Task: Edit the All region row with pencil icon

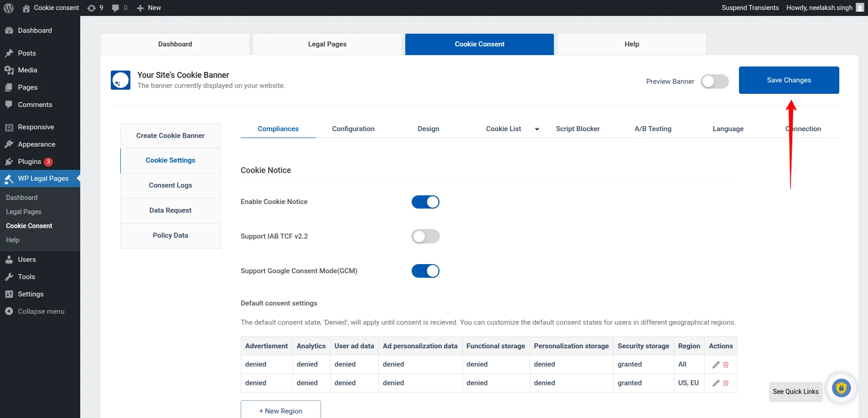Action: 715,364
